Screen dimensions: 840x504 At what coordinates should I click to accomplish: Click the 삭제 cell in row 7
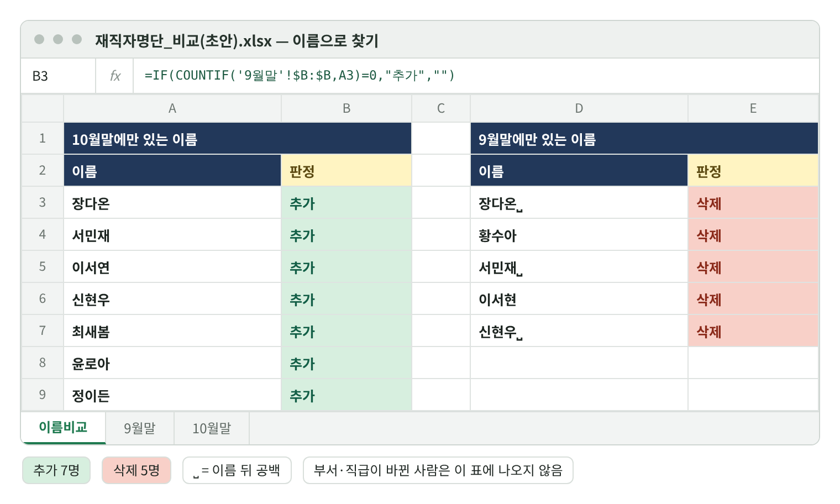click(x=753, y=330)
